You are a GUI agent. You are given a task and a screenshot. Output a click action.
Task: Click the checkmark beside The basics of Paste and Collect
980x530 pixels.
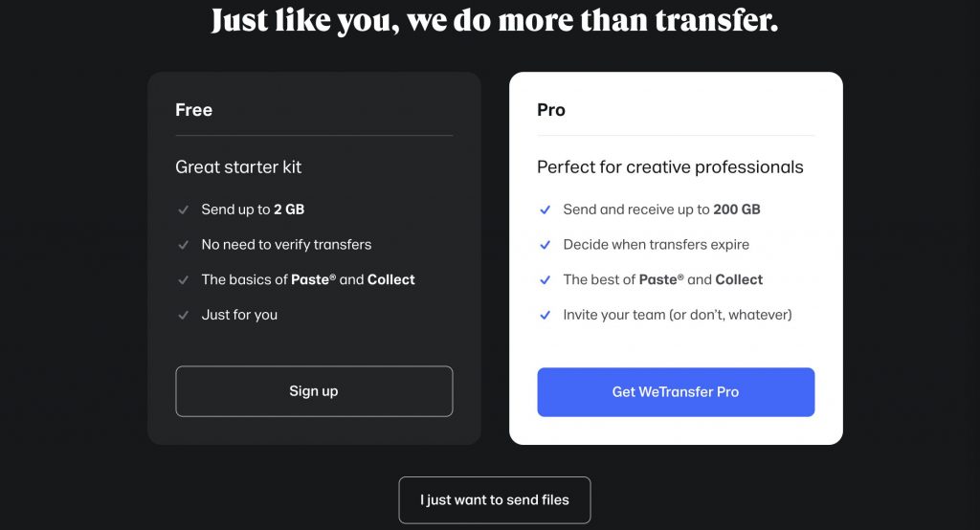tap(183, 280)
